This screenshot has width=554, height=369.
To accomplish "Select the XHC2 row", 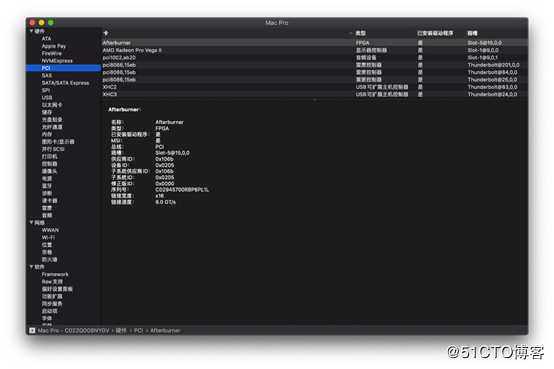I will pyautogui.click(x=315, y=87).
